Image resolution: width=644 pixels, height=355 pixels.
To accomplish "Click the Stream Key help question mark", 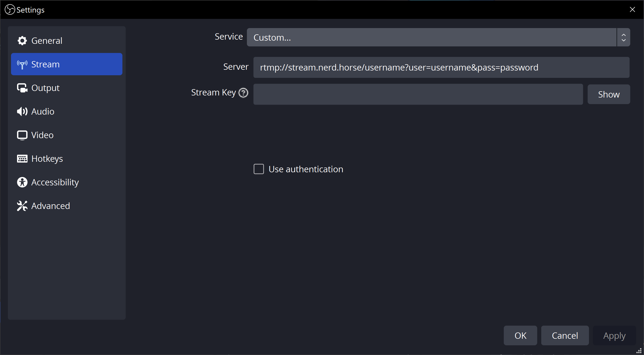I will point(243,93).
